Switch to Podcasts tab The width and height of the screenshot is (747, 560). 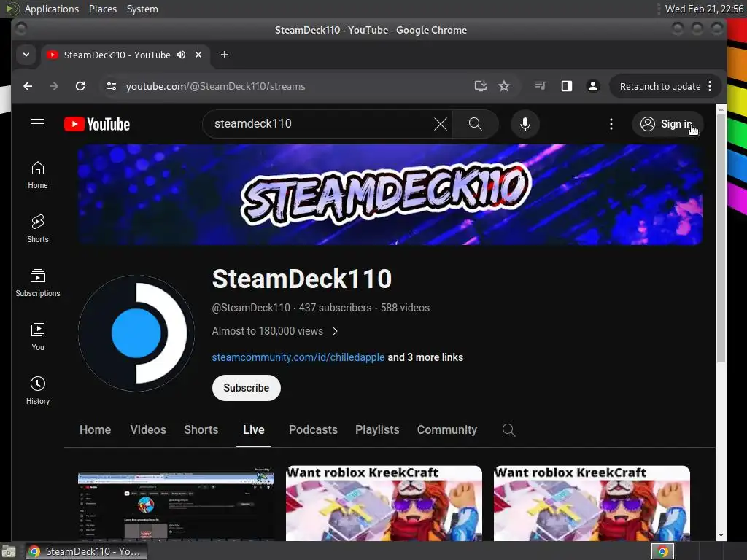click(313, 430)
